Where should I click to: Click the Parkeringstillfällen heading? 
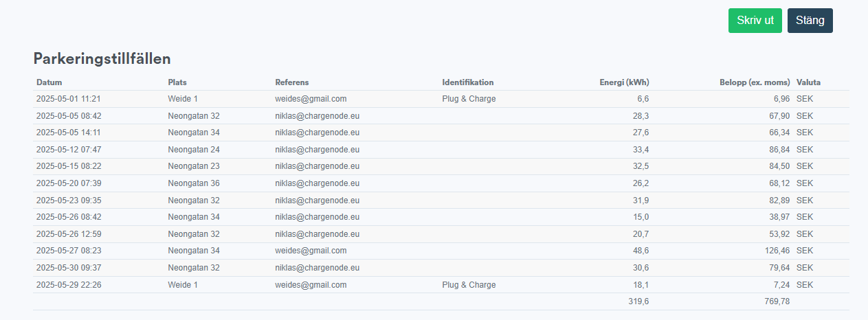tap(102, 58)
